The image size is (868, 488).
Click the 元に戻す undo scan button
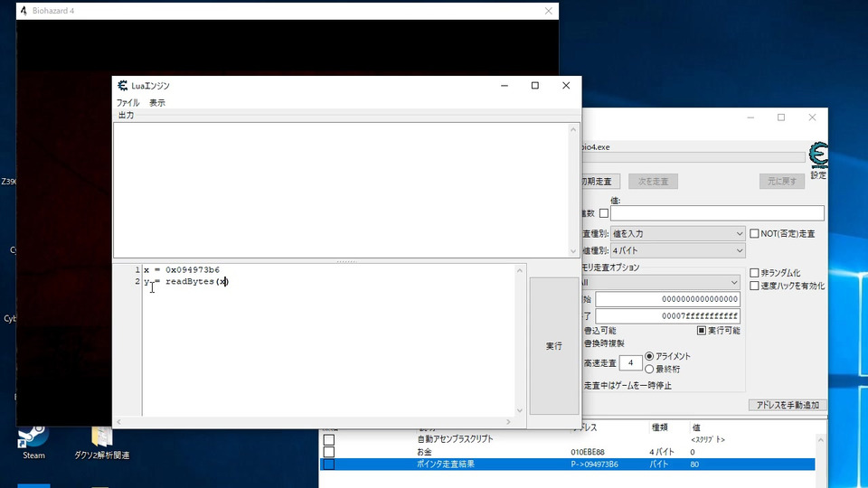tap(781, 181)
